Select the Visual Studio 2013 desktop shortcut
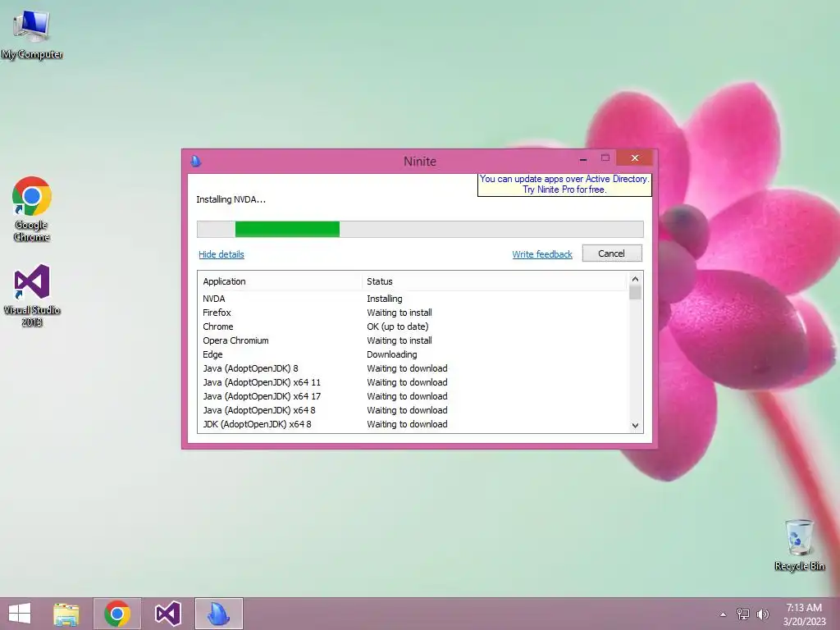This screenshot has width=840, height=630. point(32,295)
